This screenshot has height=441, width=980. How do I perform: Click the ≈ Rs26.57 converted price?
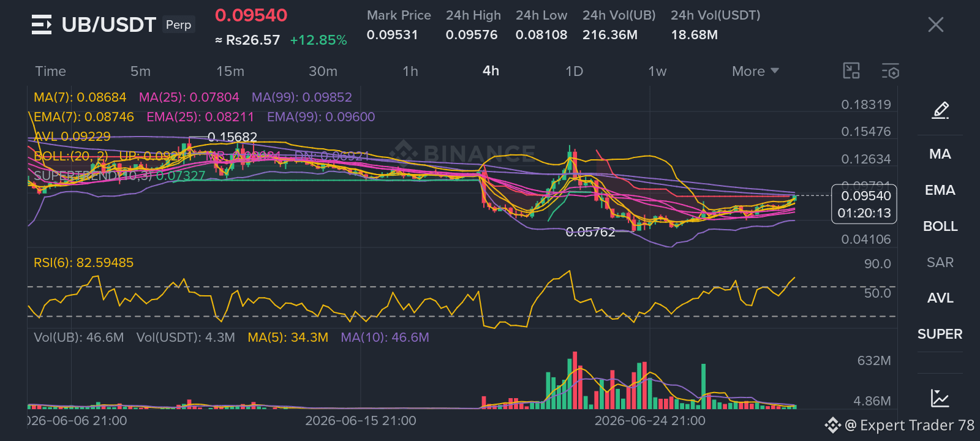[x=247, y=40]
